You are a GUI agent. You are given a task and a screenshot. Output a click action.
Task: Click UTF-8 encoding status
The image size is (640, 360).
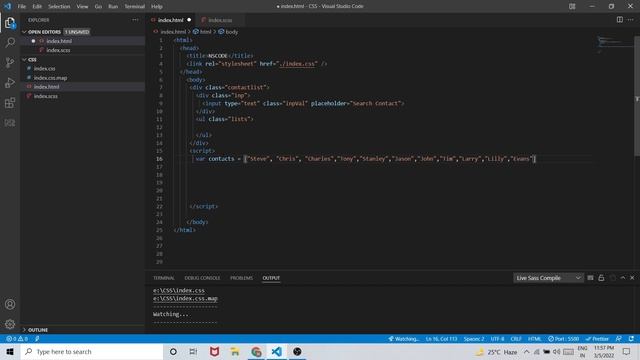(497, 339)
